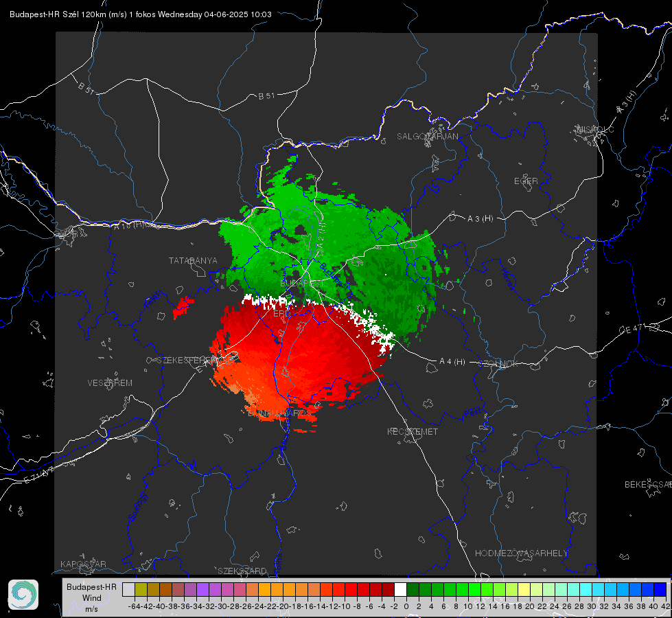Click the A 4 (H) road label

coord(452,362)
